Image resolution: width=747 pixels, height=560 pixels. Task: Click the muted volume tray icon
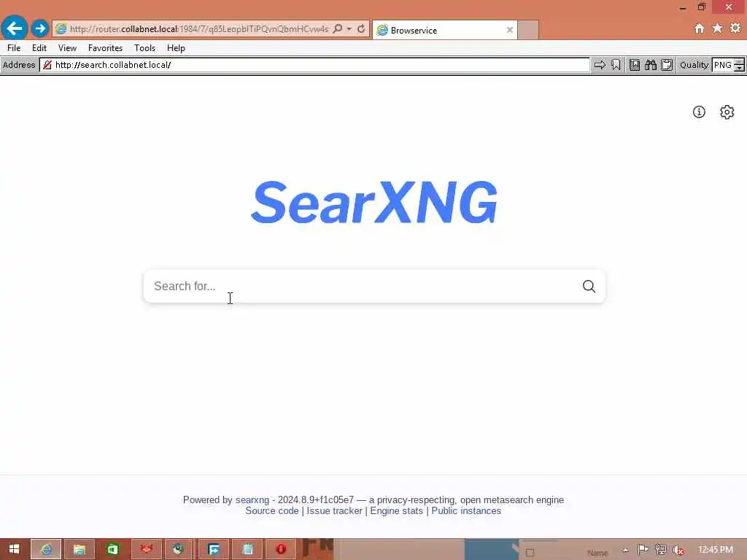[x=678, y=550]
